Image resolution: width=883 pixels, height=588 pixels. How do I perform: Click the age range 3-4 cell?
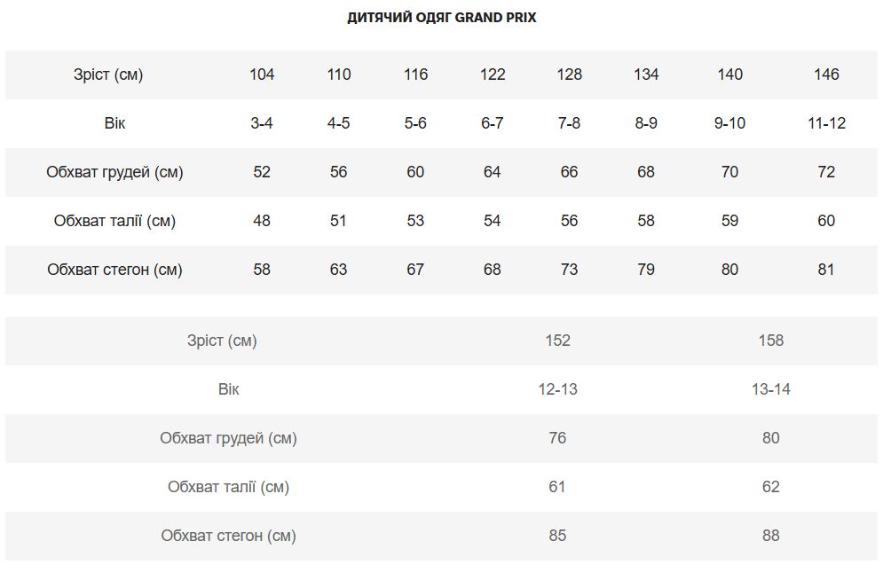262,123
